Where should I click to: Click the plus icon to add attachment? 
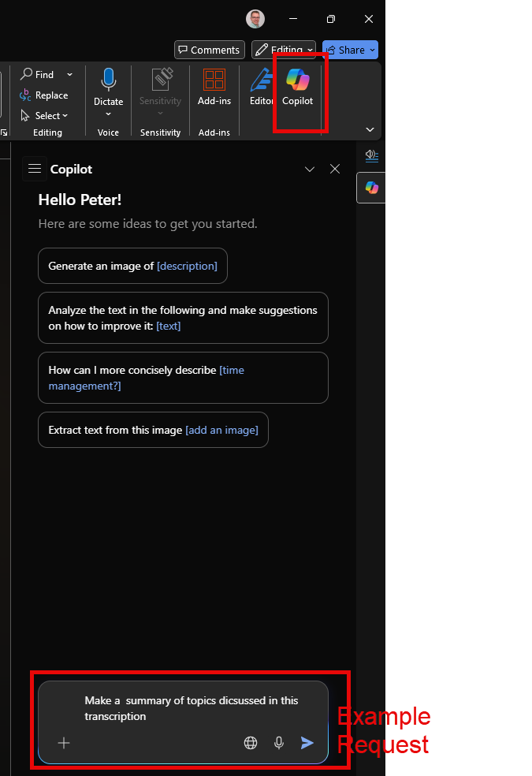(x=64, y=743)
